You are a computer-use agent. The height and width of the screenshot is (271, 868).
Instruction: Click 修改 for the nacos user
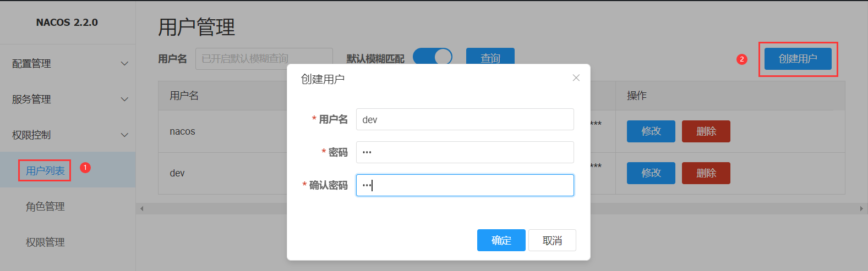click(651, 131)
